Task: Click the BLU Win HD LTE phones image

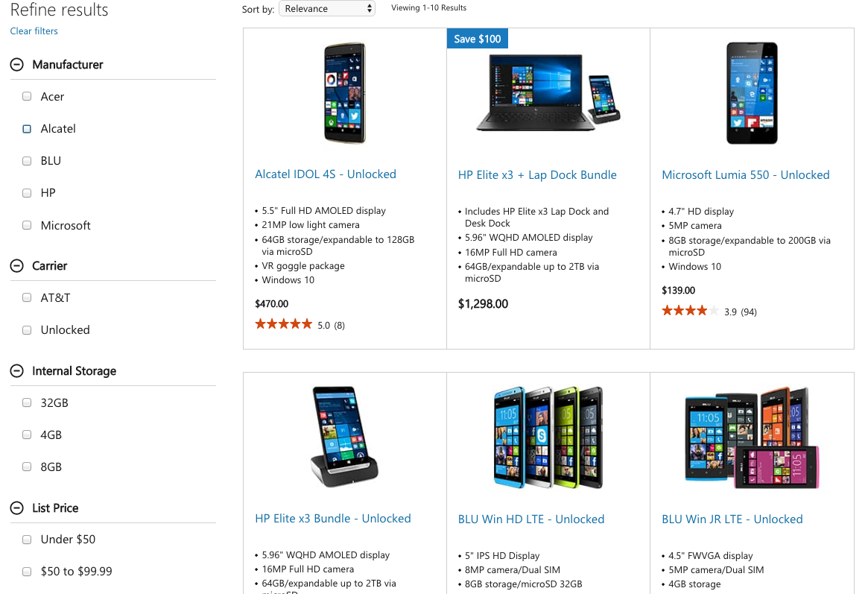Action: pyautogui.click(x=548, y=437)
